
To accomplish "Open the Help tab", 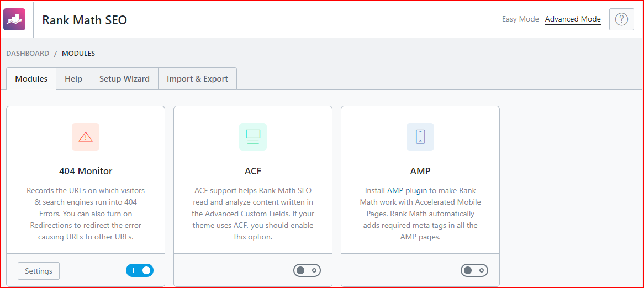I will (x=73, y=79).
